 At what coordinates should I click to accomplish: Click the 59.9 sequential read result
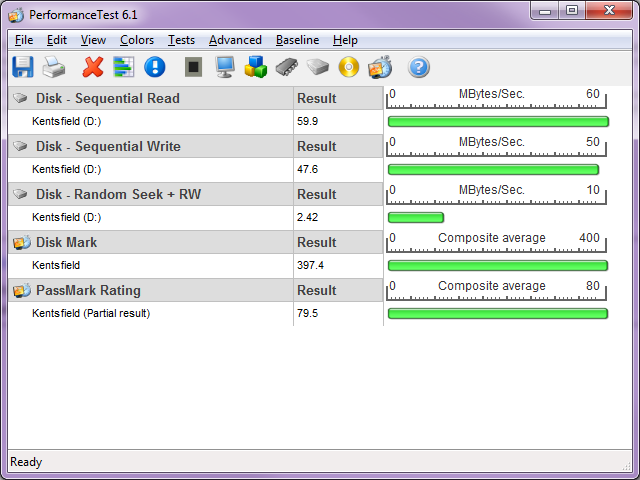(x=307, y=121)
